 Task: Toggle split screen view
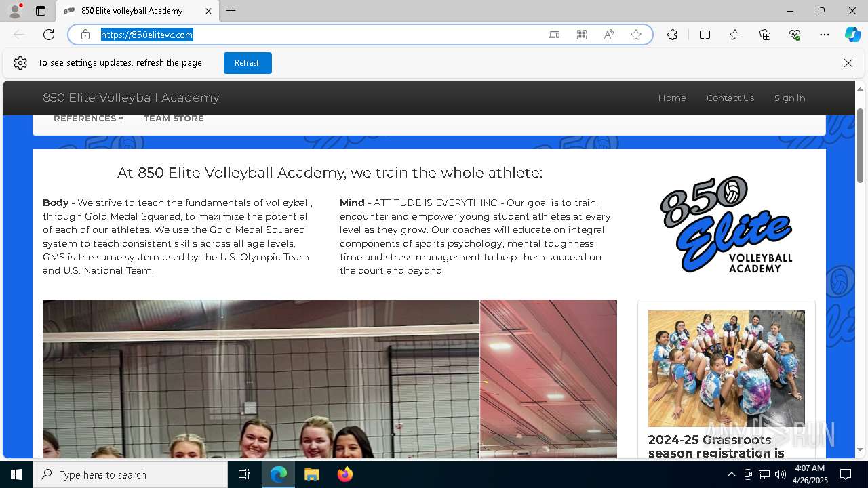coord(705,35)
